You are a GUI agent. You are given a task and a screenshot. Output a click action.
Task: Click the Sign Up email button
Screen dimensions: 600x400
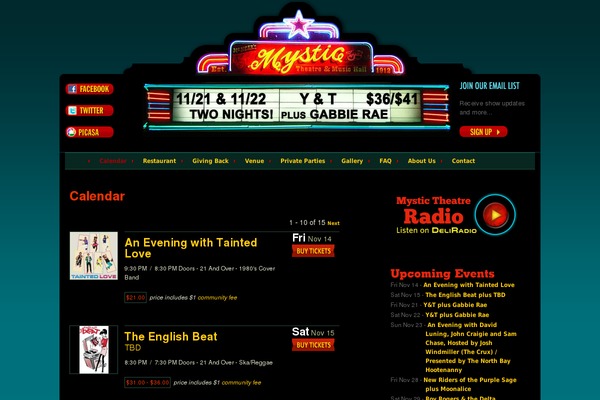coord(483,132)
